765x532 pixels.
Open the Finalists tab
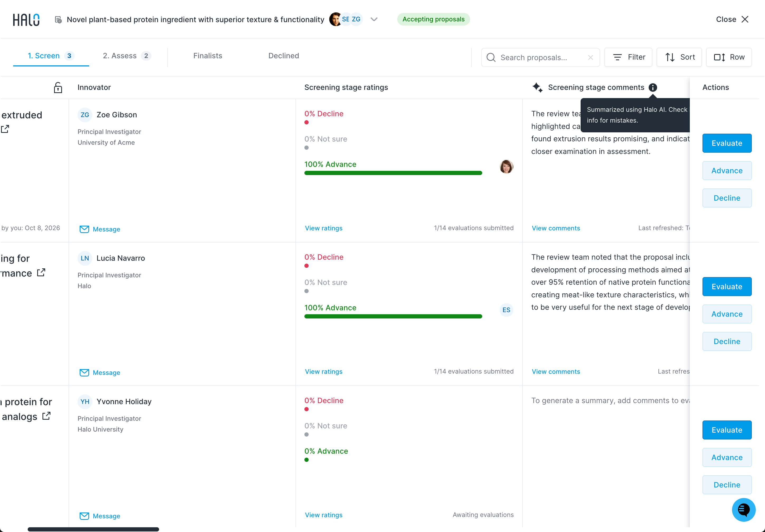click(208, 56)
